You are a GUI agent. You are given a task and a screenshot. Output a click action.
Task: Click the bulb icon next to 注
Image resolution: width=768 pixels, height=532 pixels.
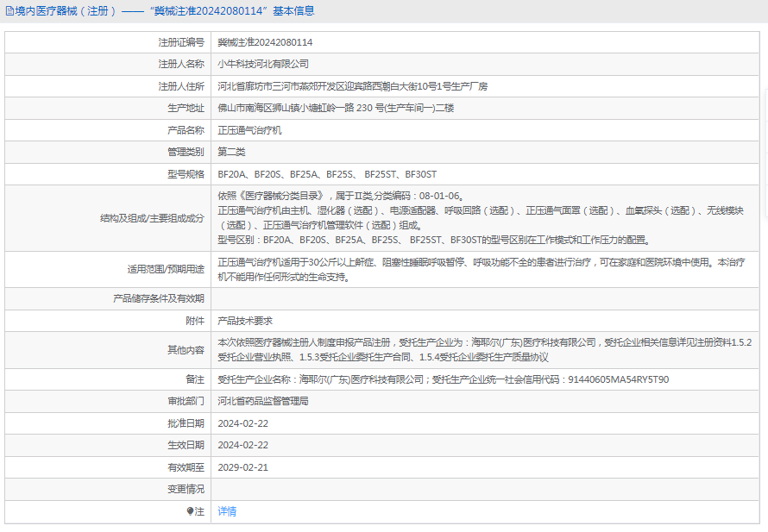pos(190,511)
